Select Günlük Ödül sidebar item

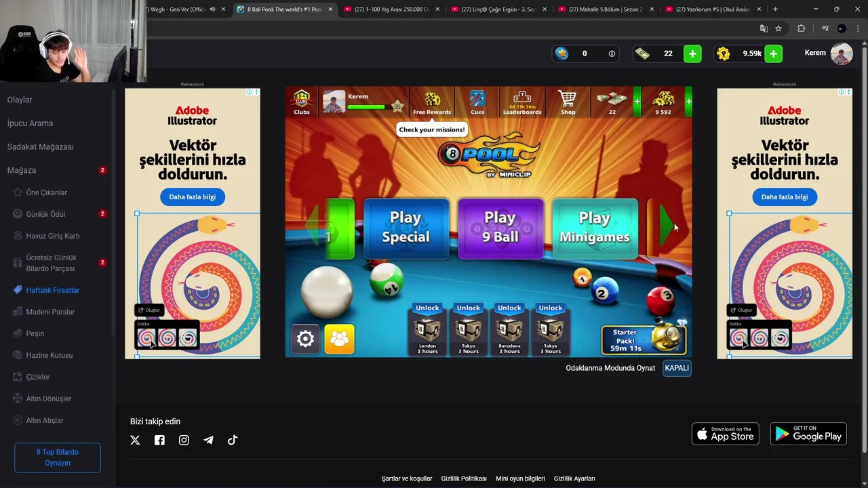pos(45,214)
